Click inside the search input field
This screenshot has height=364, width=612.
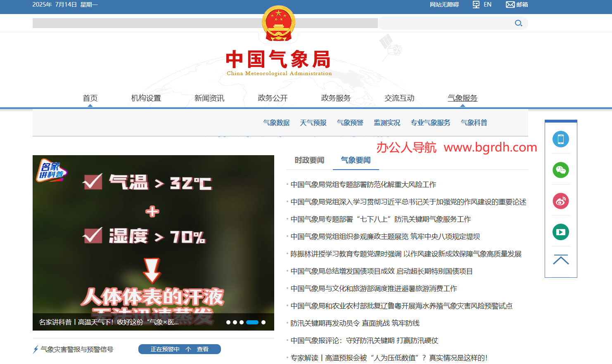click(446, 23)
